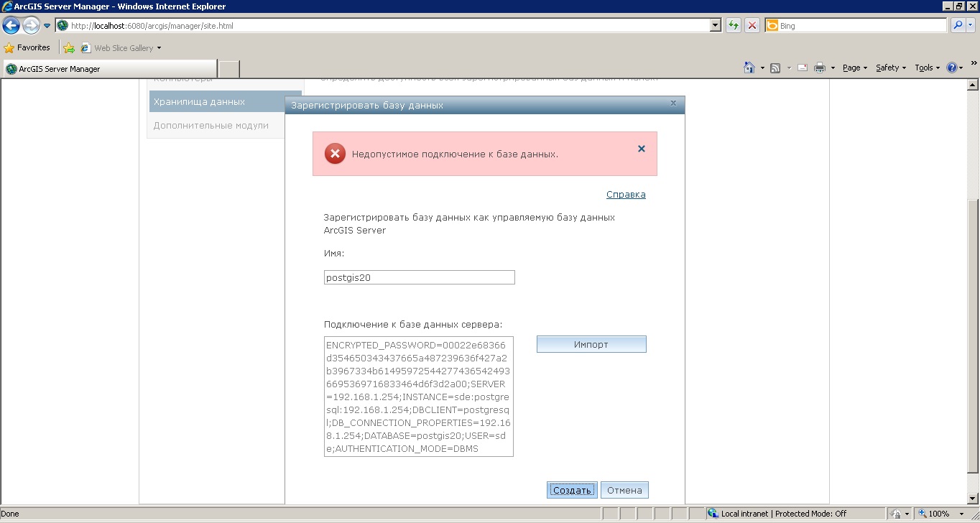Open the Tools menu
Viewport: 980px width, 523px height.
click(x=927, y=68)
